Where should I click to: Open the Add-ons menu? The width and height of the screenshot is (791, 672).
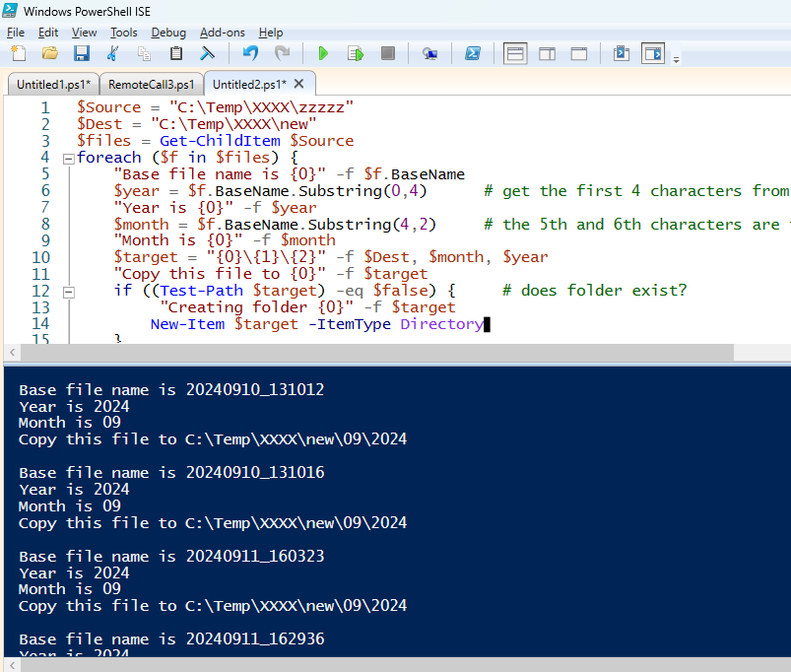[x=222, y=33]
